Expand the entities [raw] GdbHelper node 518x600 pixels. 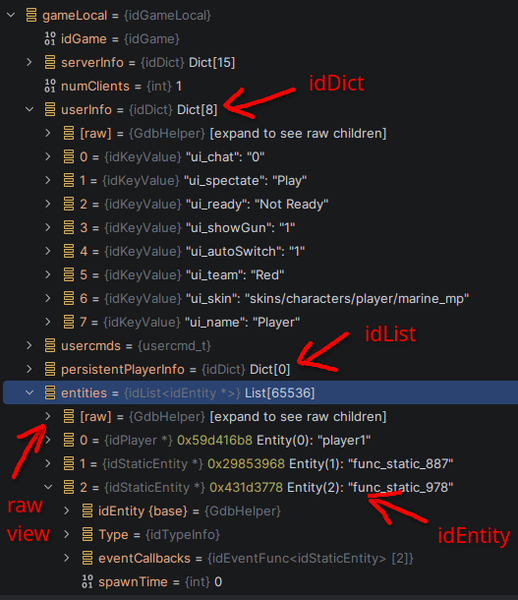48,416
